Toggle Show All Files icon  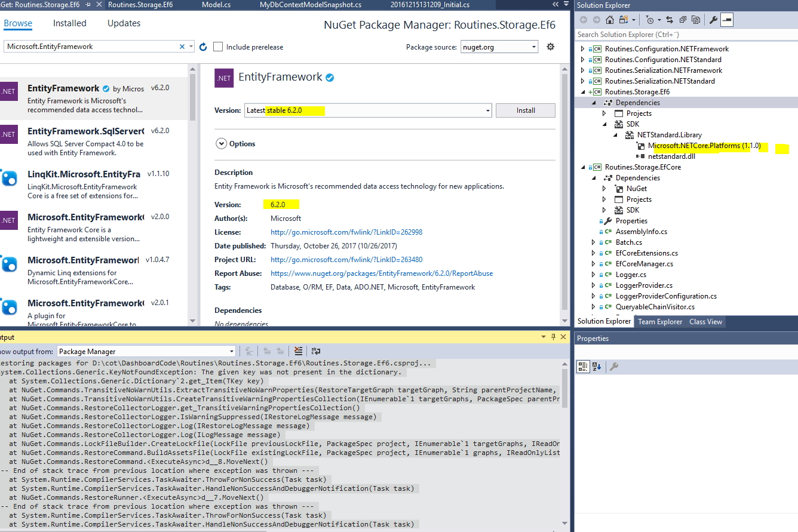(x=696, y=20)
